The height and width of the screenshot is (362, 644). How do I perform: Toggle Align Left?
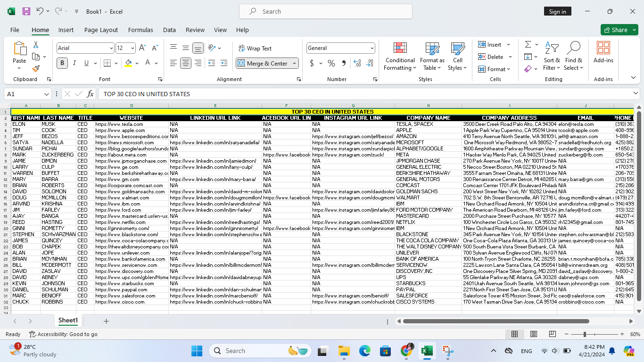173,63
